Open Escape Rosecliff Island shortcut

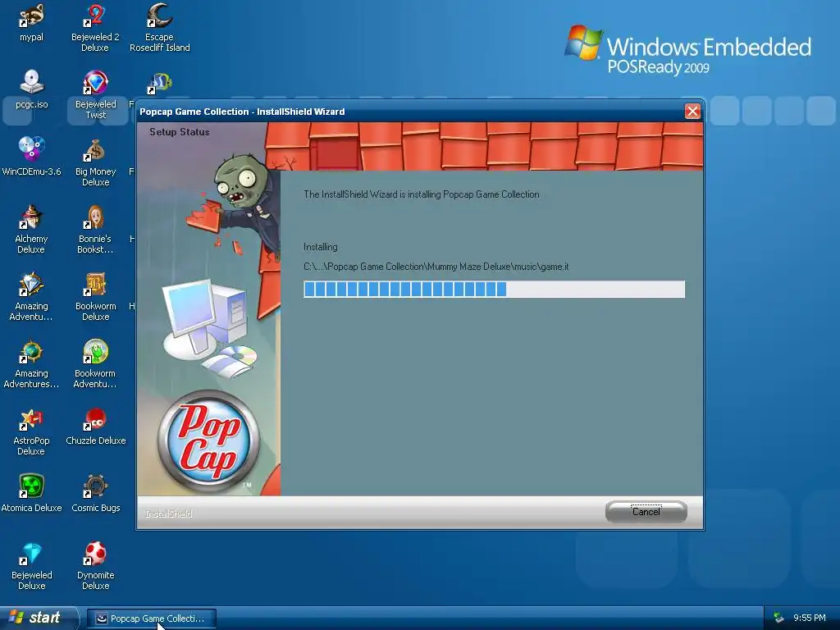pos(160,27)
